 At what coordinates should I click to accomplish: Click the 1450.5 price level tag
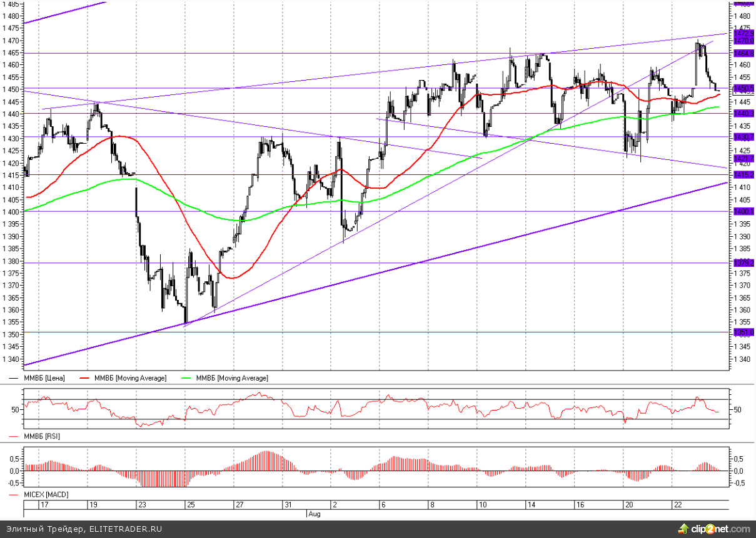tap(743, 88)
